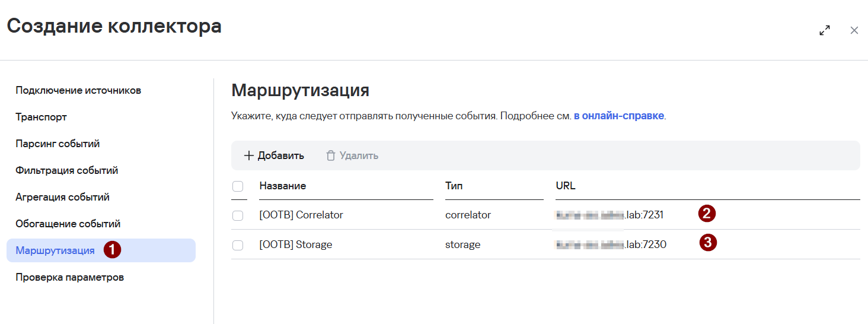This screenshot has width=868, height=324.
Task: Expand the collector window to full screen
Action: tap(824, 30)
